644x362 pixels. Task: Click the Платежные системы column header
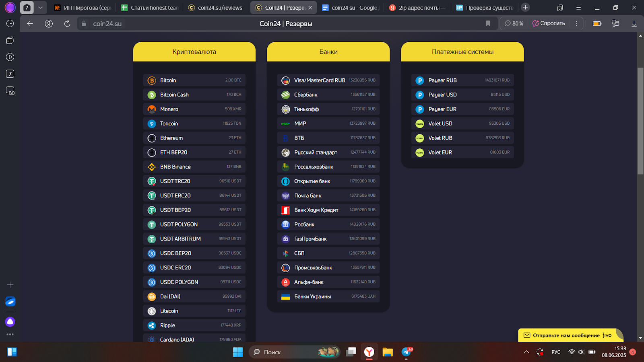pyautogui.click(x=462, y=52)
